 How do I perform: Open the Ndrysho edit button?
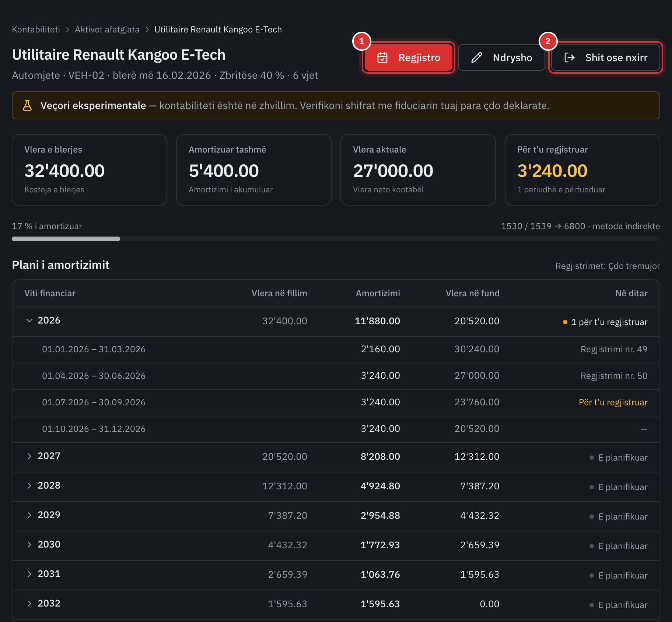(x=501, y=57)
